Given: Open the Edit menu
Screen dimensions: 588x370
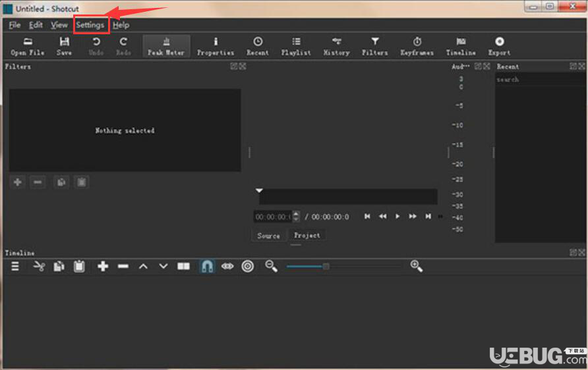Looking at the screenshot, I should 36,25.
